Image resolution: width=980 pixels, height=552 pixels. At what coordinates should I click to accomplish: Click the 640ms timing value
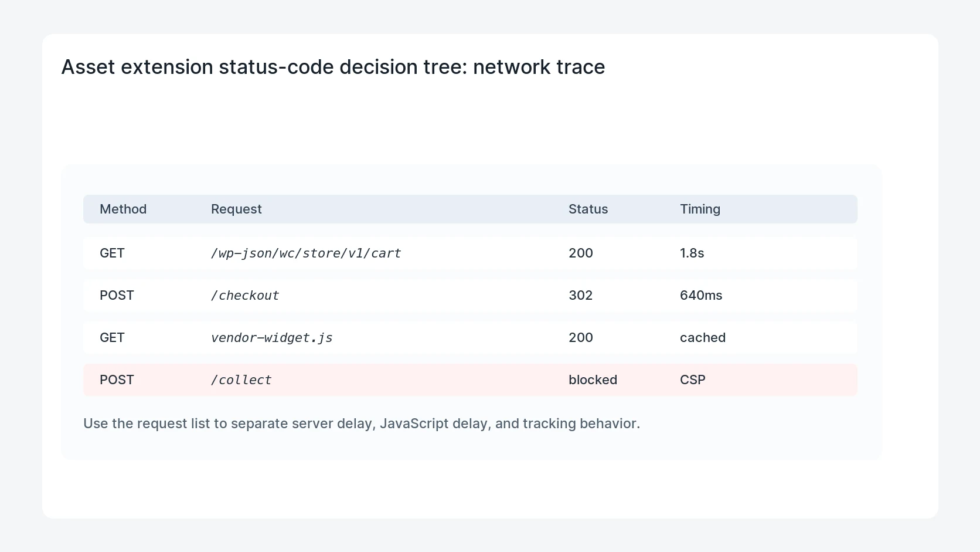click(x=701, y=295)
